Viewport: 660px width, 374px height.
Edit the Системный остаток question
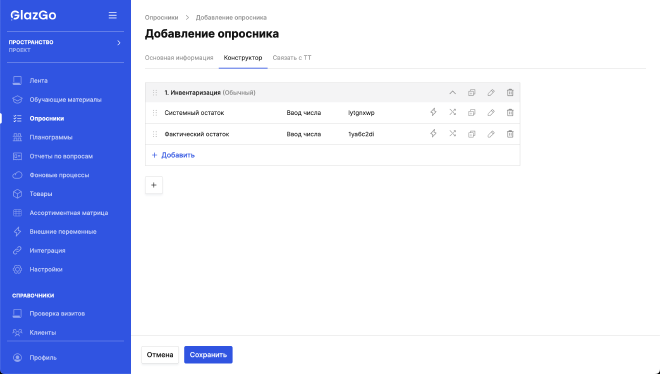pos(491,112)
